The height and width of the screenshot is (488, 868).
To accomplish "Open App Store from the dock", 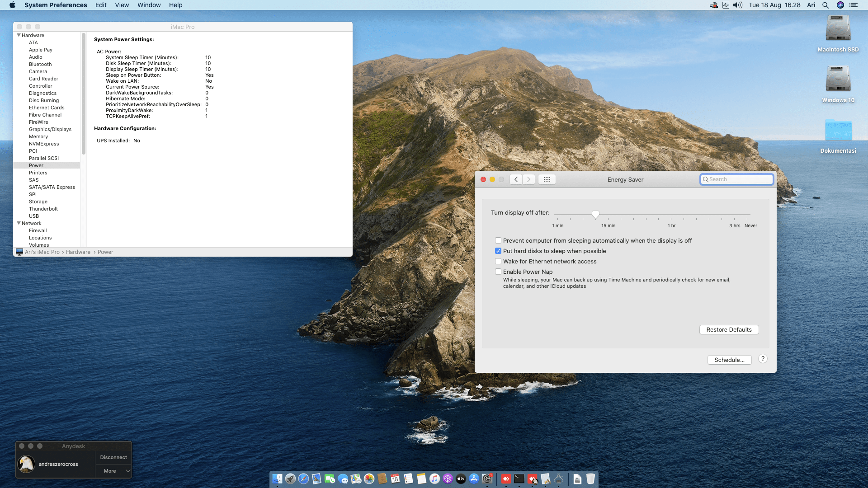I will (x=474, y=479).
